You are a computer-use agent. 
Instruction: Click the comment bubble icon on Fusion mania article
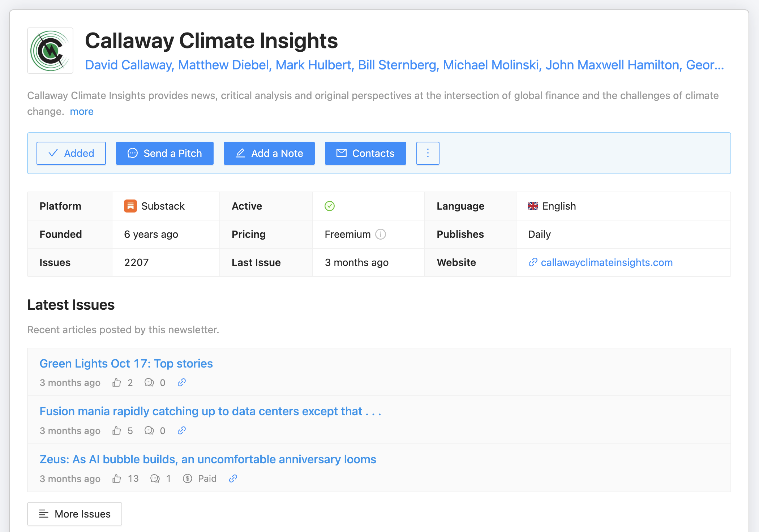pyautogui.click(x=149, y=430)
